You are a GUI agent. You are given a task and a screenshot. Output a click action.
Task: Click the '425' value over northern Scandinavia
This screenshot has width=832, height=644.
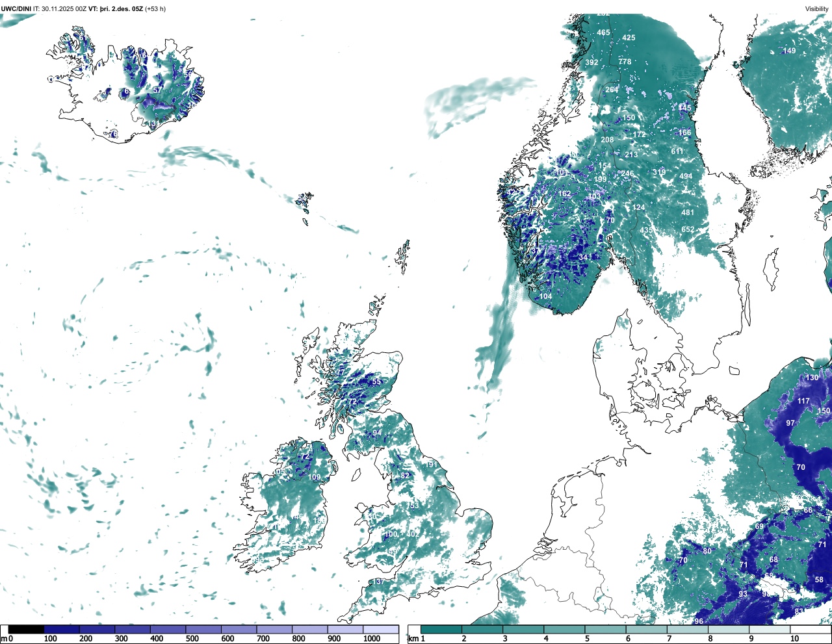tap(629, 38)
